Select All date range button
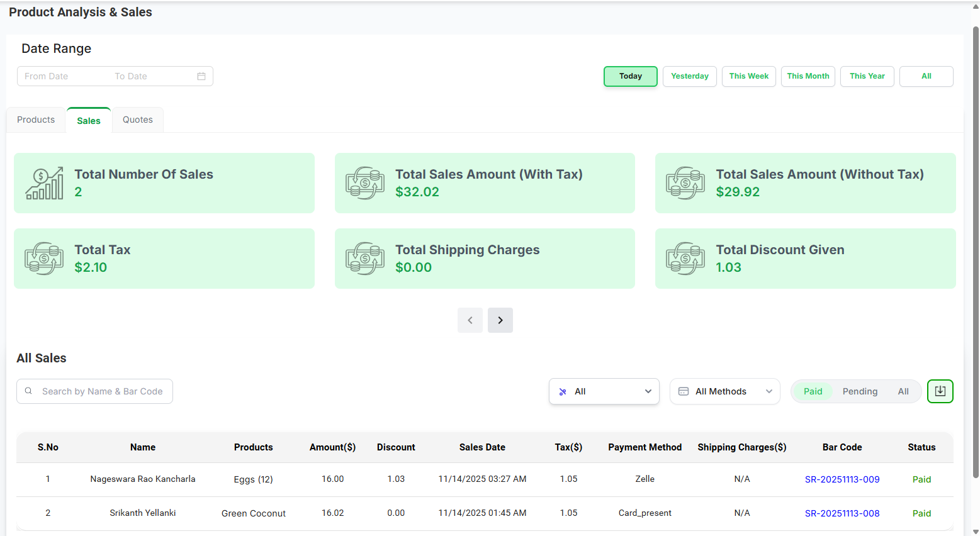 point(926,76)
